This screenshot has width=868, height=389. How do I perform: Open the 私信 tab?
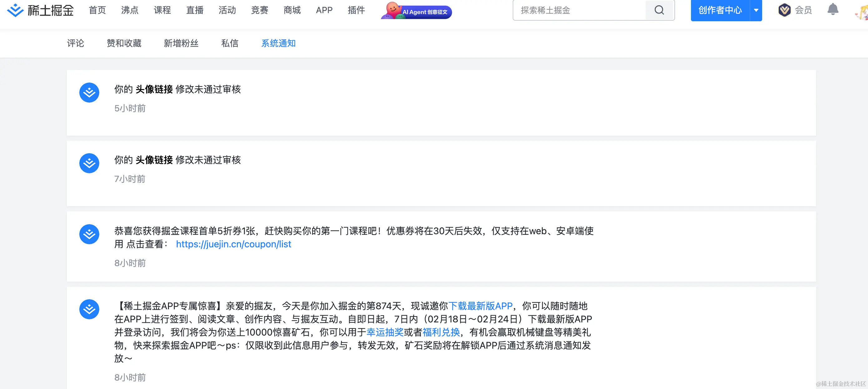tap(230, 43)
